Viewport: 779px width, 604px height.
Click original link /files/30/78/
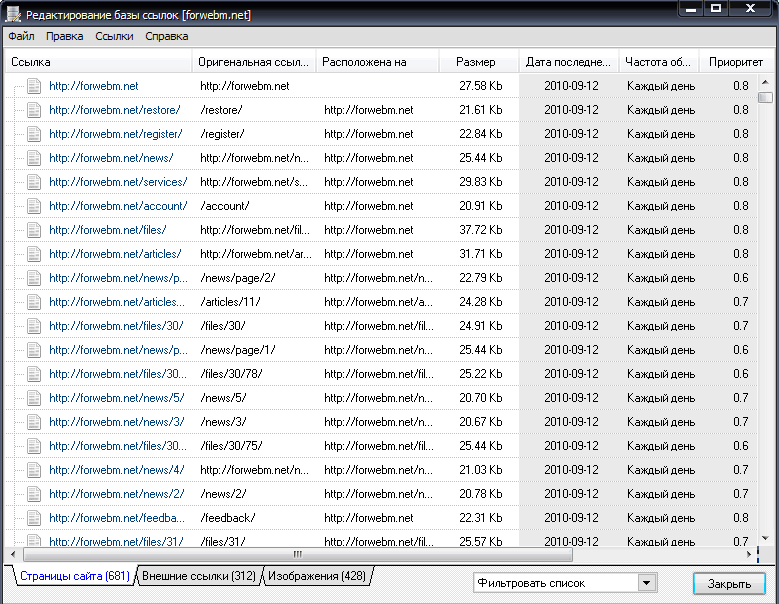coord(232,374)
